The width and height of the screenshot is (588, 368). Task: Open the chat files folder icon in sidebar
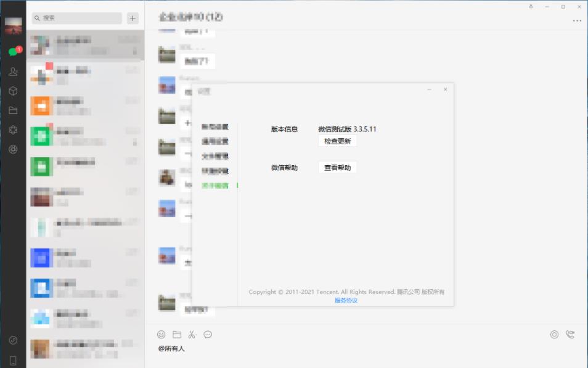[13, 110]
